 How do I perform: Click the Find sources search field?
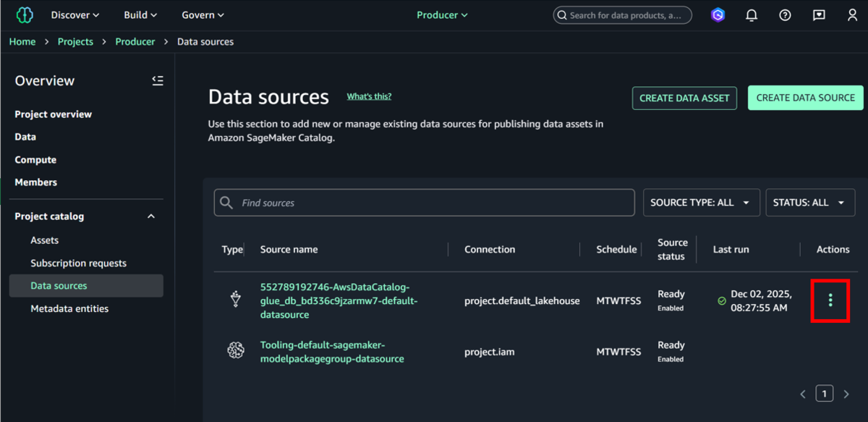[425, 203]
